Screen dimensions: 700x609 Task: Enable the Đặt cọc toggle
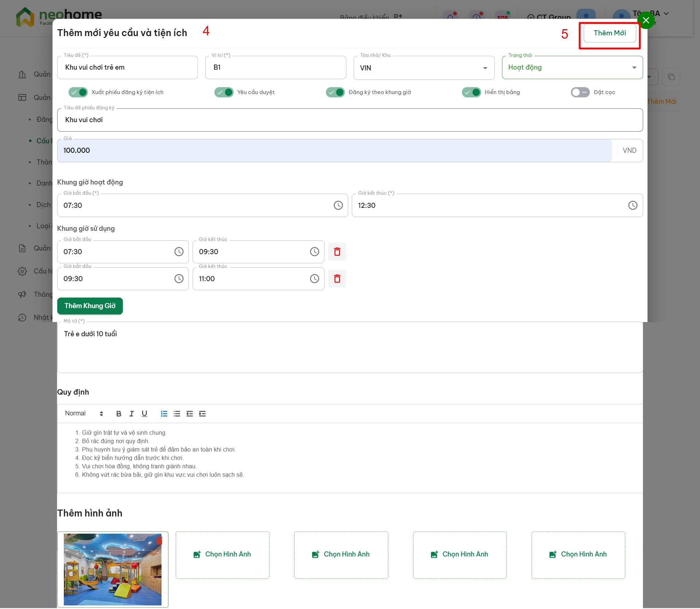pyautogui.click(x=580, y=92)
